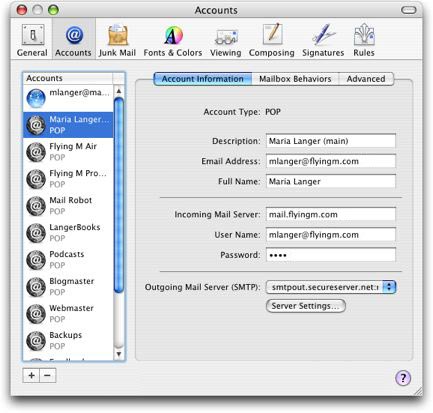
Task: Select the mlanger@ma... account globe icon
Action: [36, 98]
